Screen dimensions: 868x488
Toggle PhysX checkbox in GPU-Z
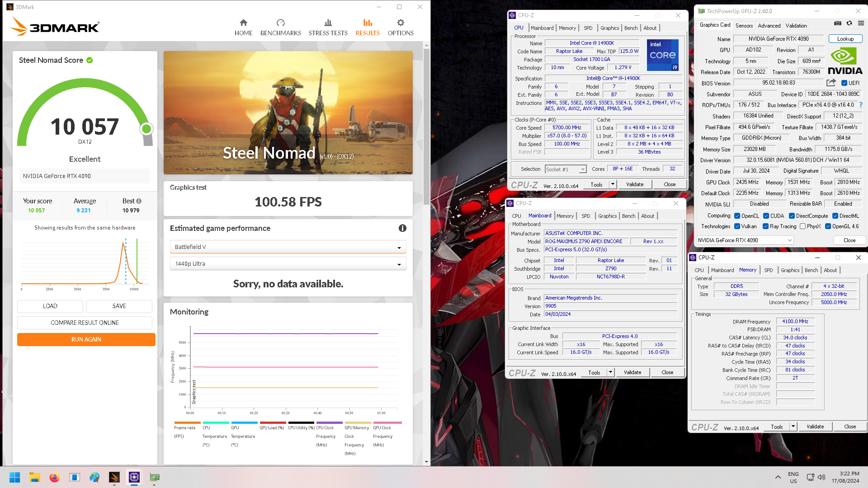[x=802, y=226]
